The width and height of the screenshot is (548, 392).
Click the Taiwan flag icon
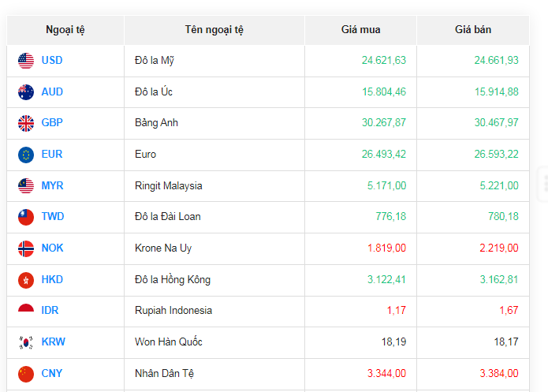click(x=26, y=217)
